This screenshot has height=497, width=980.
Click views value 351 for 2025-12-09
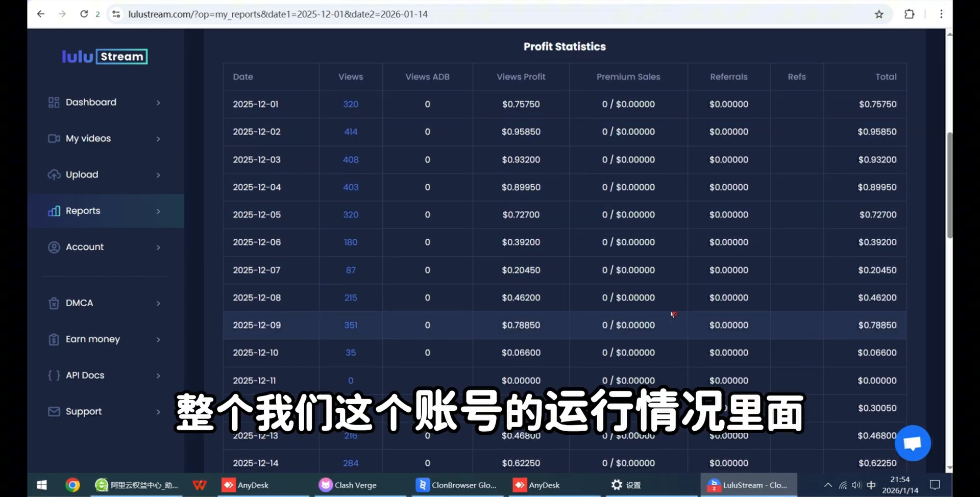[351, 325]
